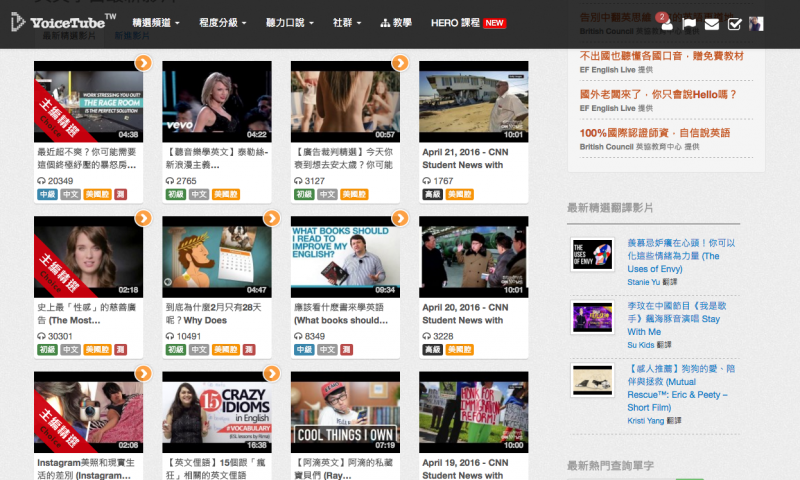
Task: Click the flag icon in the navbar
Action: (x=689, y=23)
